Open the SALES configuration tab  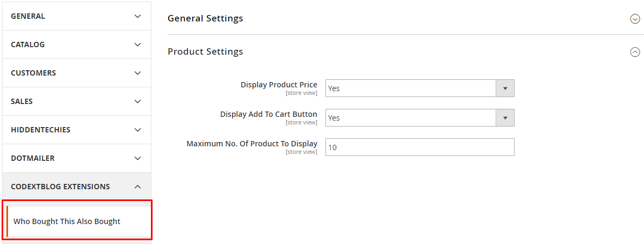[x=22, y=101]
